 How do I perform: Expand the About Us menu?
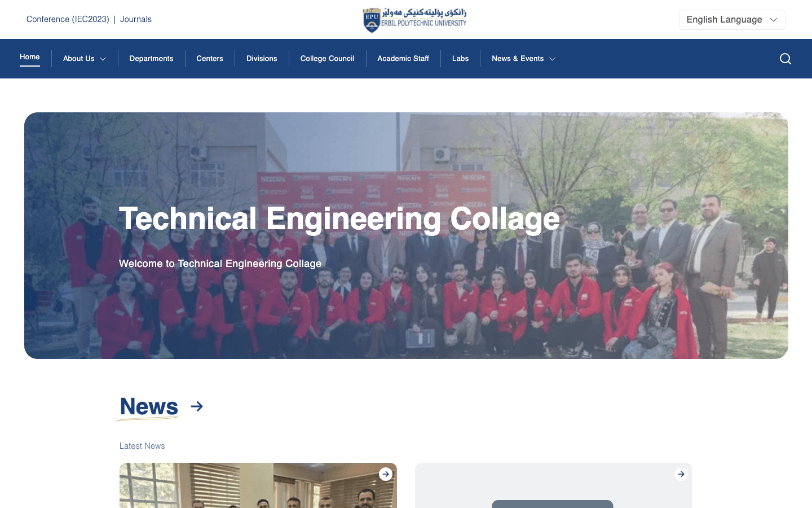click(x=85, y=59)
